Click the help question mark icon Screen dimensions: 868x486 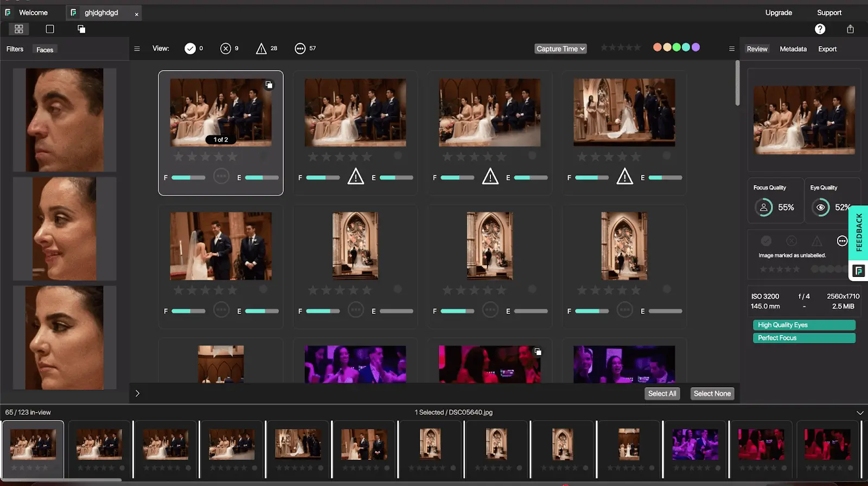(820, 29)
